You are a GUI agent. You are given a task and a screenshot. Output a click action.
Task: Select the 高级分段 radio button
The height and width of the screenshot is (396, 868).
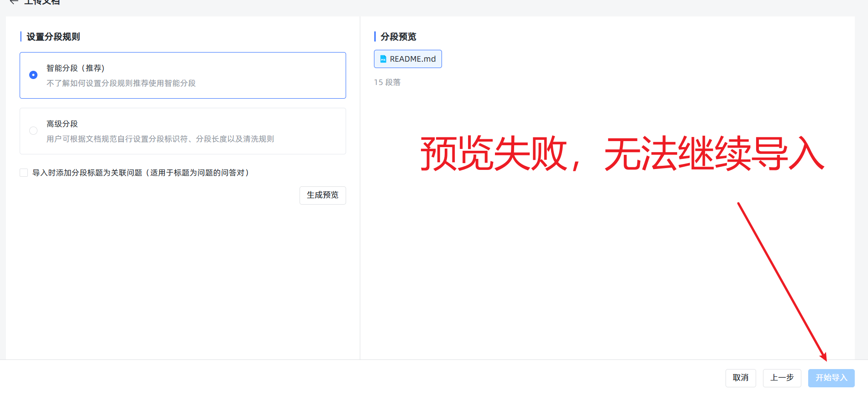pyautogui.click(x=33, y=131)
